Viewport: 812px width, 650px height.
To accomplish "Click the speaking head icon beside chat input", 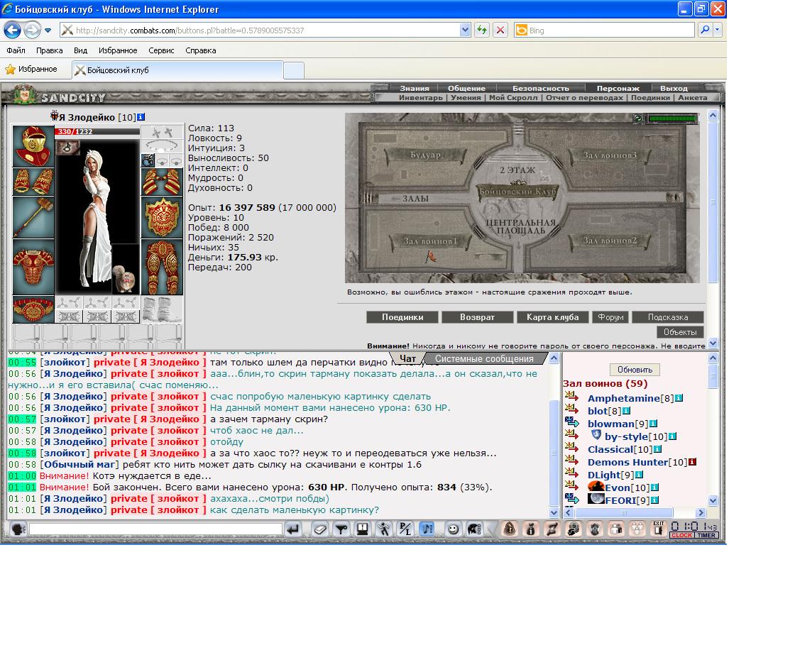I will [18, 529].
